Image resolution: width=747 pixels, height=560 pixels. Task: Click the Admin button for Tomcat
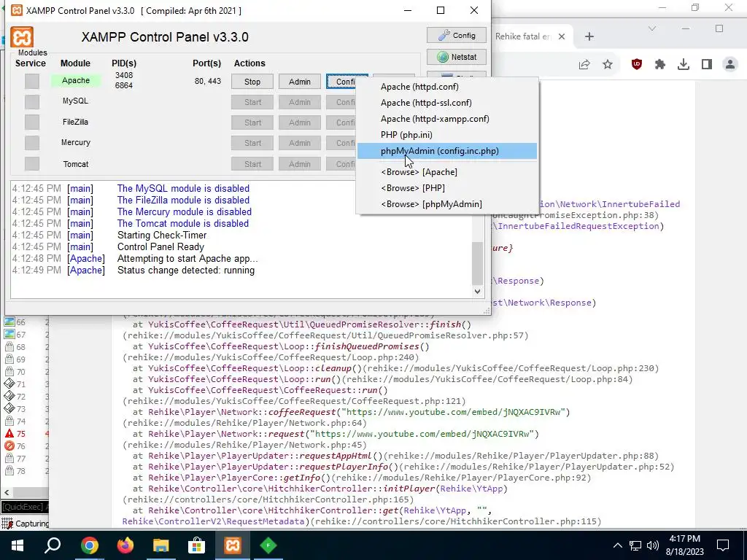[300, 164]
